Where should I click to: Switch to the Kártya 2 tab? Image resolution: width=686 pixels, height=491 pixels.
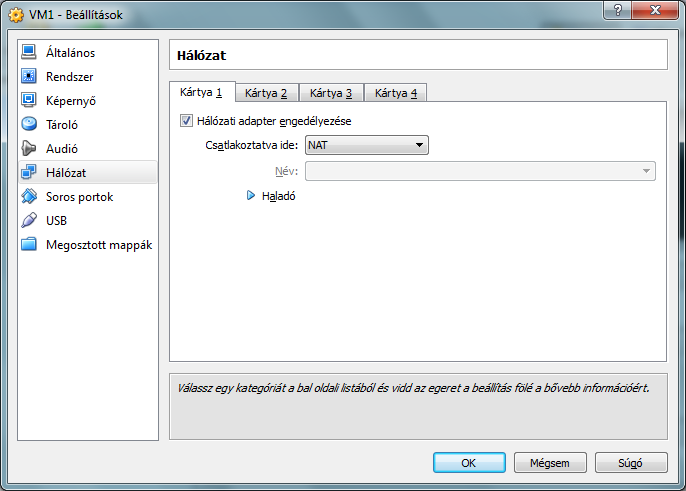(x=266, y=93)
